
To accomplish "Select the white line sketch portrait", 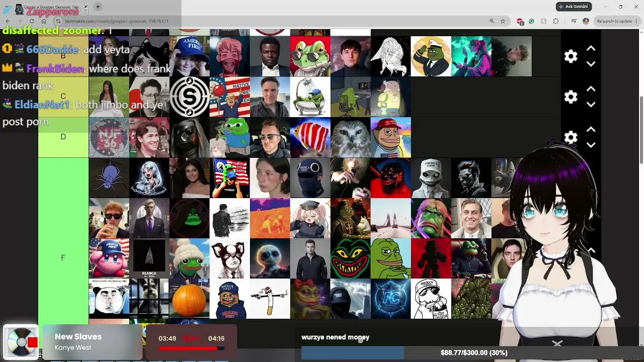I will coord(391,56).
